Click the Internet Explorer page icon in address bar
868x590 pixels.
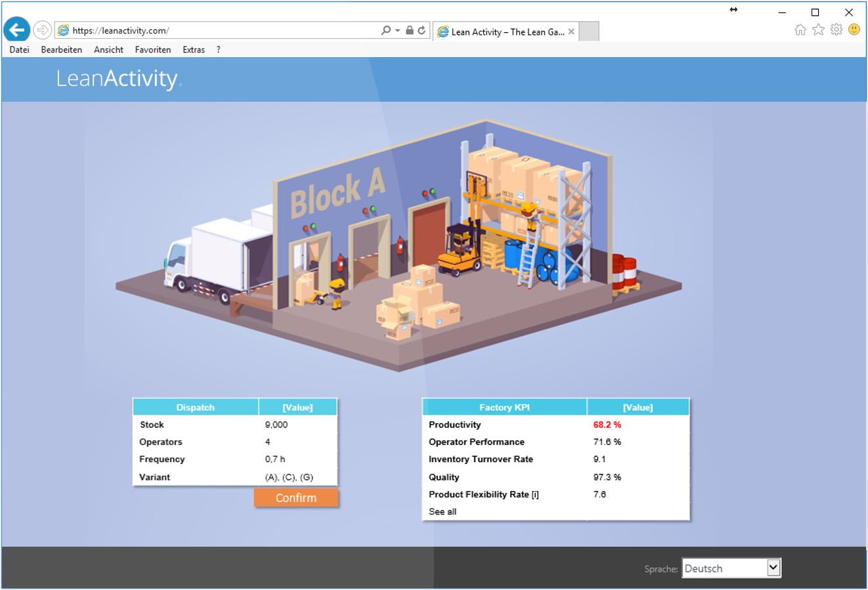tap(63, 30)
